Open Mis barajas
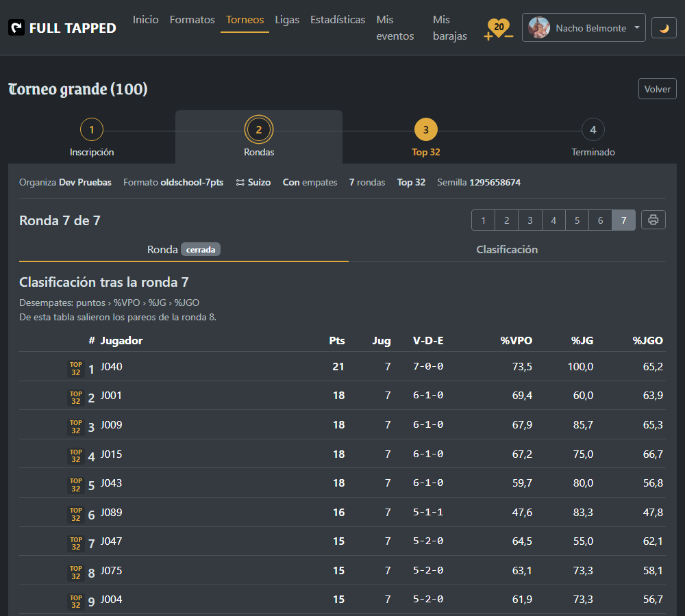This screenshot has width=685, height=616. [450, 28]
